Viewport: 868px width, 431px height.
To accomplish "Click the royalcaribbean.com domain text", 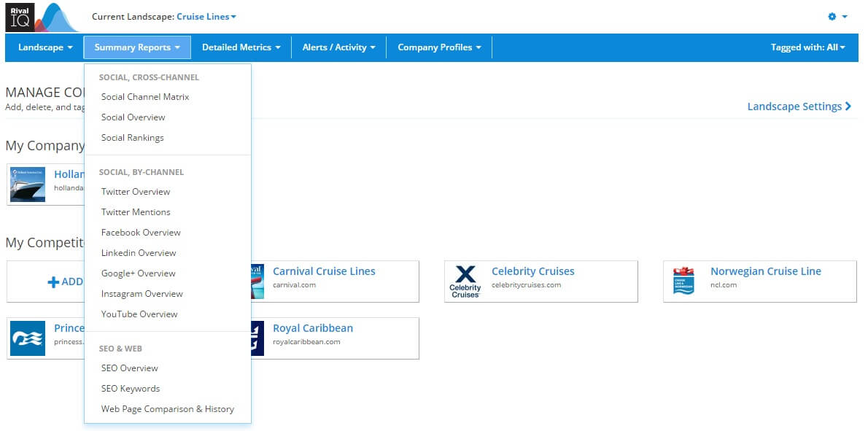I will (306, 342).
